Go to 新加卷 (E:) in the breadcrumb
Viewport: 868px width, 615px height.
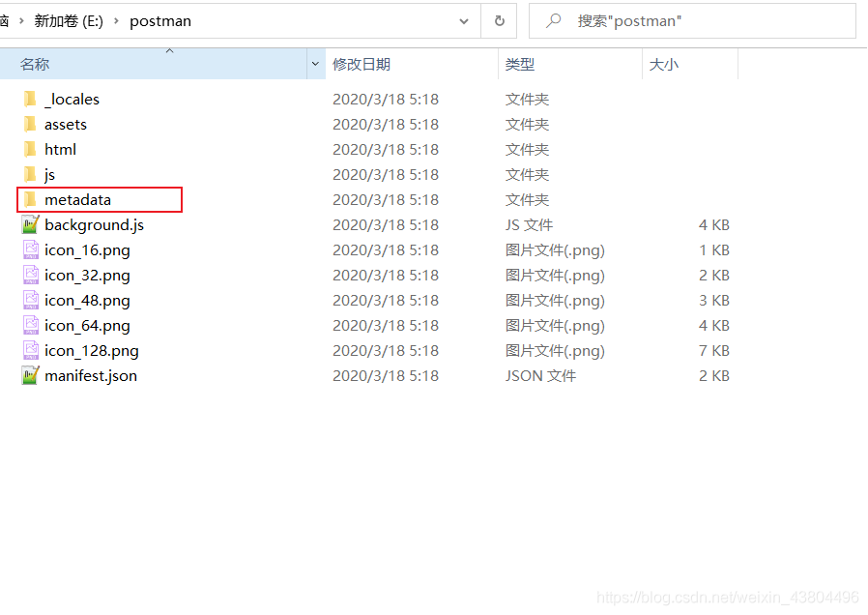click(x=69, y=21)
